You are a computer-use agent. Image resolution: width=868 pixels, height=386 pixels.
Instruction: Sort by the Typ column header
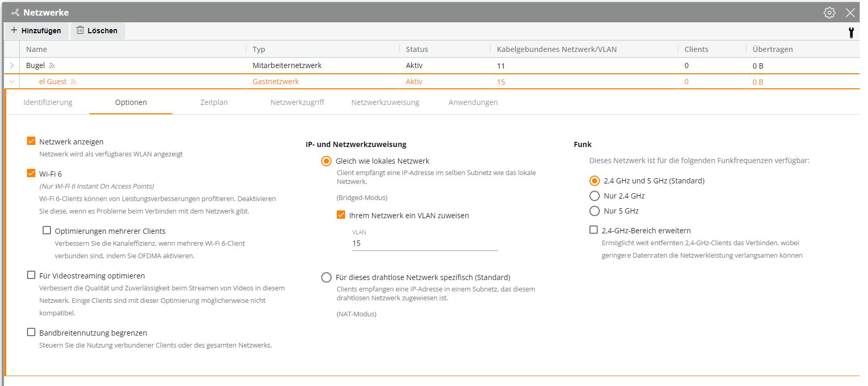click(259, 49)
